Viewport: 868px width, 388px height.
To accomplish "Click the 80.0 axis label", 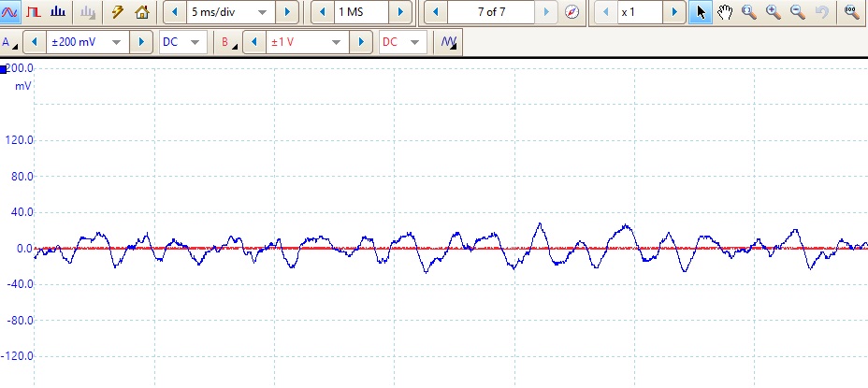I will point(21,176).
